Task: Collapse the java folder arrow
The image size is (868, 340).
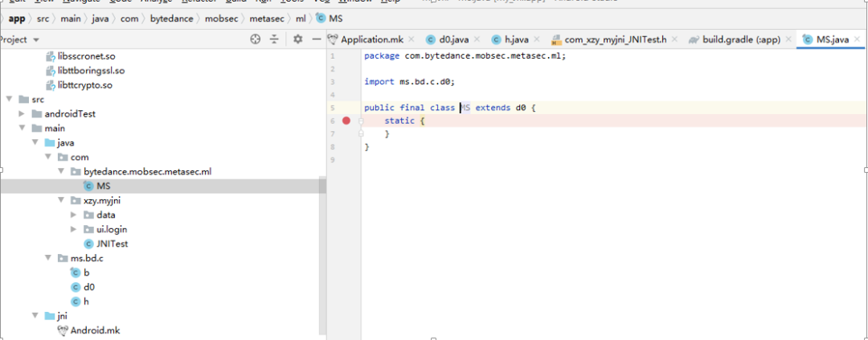Action: point(35,143)
